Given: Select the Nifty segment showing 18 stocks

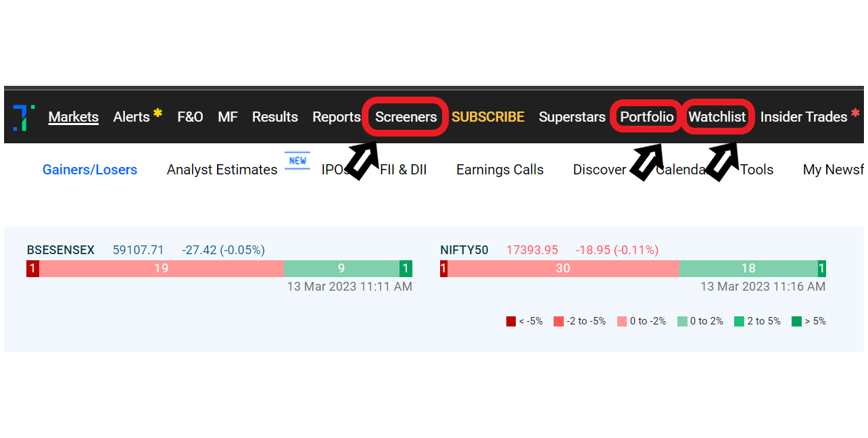Looking at the screenshot, I should (748, 268).
